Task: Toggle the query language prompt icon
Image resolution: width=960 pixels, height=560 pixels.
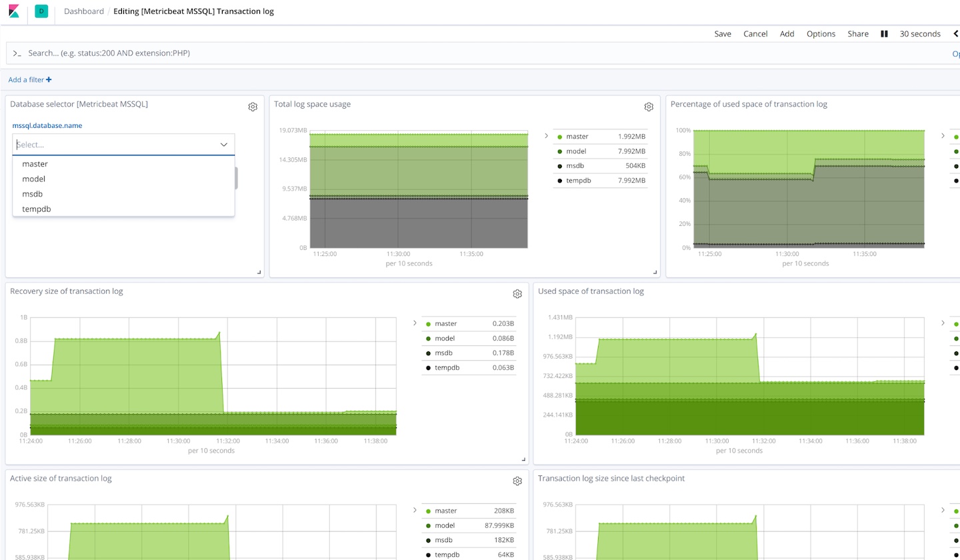Action: pos(17,53)
